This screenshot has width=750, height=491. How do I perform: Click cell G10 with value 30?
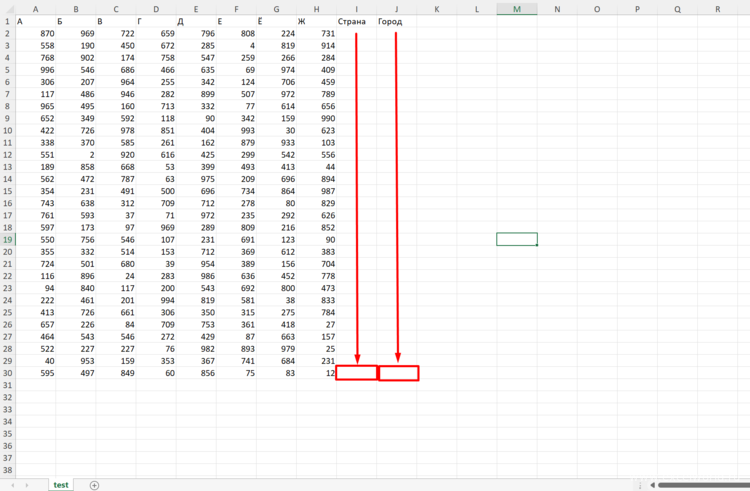[x=276, y=131]
